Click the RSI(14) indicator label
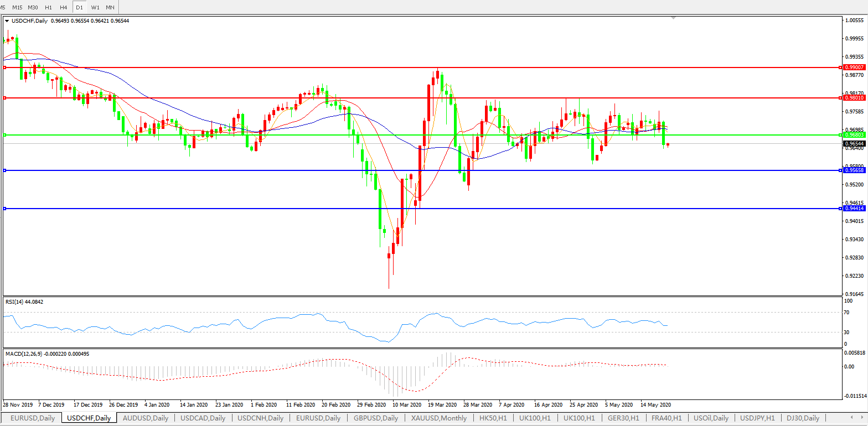 (24, 302)
